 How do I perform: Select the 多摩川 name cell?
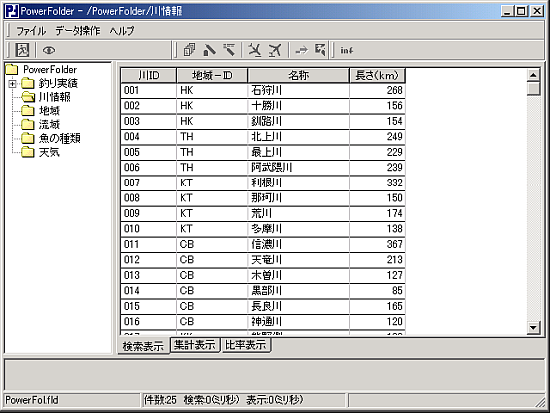[299, 229]
